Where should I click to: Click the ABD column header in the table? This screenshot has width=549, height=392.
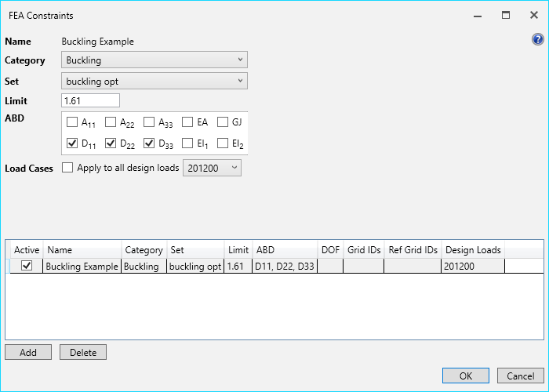pos(285,250)
